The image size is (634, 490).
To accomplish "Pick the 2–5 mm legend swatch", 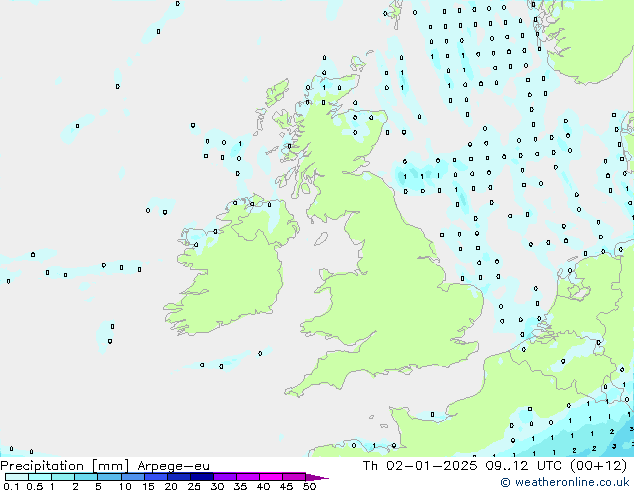I will tap(86, 477).
